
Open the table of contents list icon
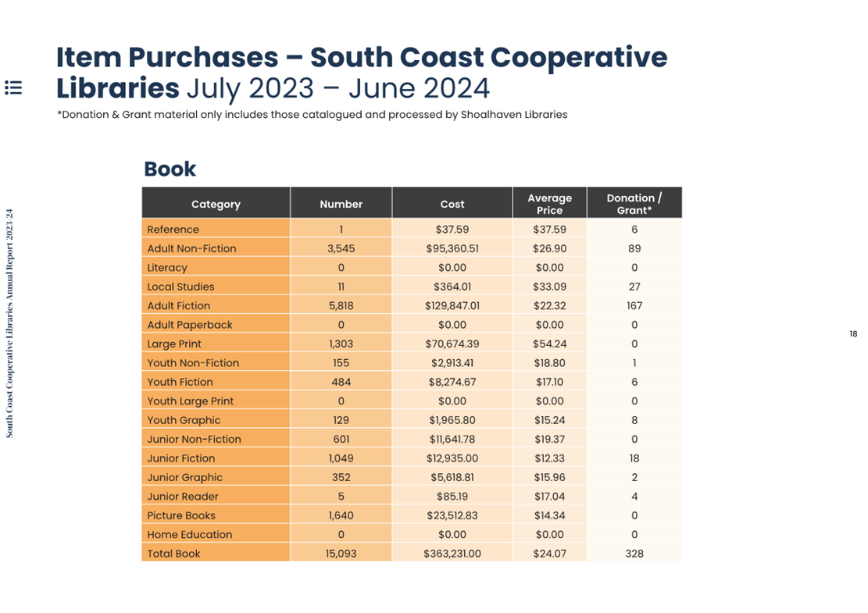click(x=13, y=87)
